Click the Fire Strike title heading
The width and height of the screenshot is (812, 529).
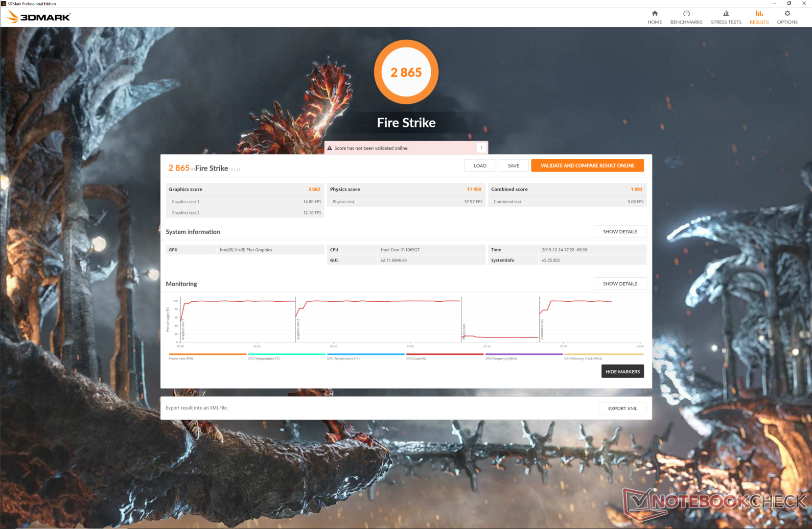pyautogui.click(x=406, y=122)
